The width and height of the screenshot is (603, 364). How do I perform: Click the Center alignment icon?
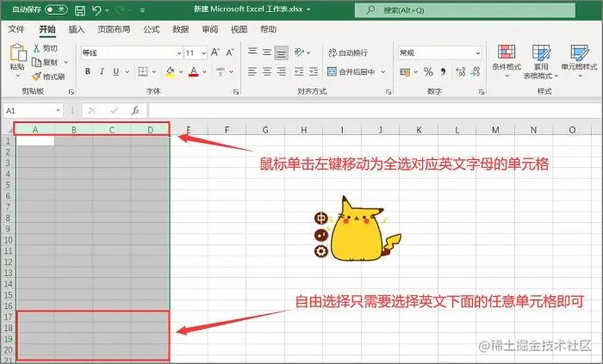(267, 71)
